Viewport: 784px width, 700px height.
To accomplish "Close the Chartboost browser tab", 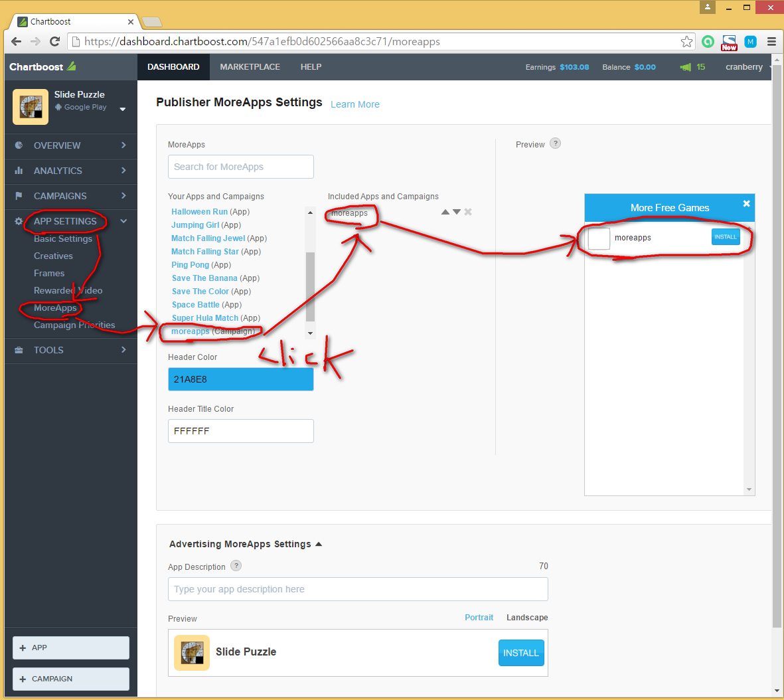I will pyautogui.click(x=131, y=21).
